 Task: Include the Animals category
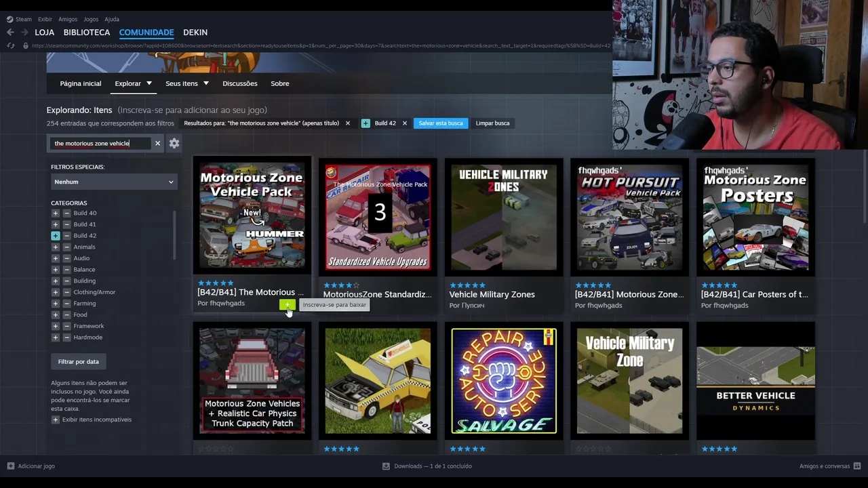click(56, 247)
